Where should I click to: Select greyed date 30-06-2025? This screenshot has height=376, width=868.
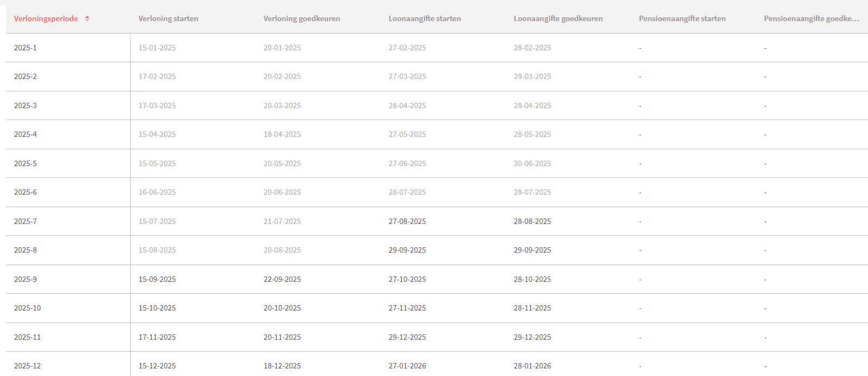pyautogui.click(x=532, y=163)
